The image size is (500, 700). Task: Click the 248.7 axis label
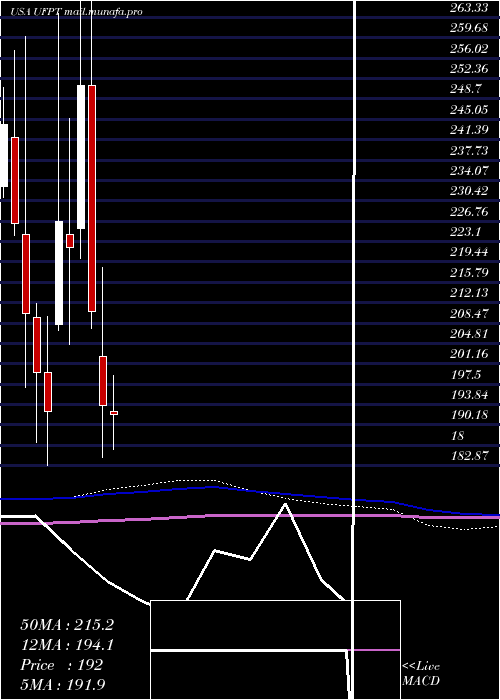[x=466, y=89]
